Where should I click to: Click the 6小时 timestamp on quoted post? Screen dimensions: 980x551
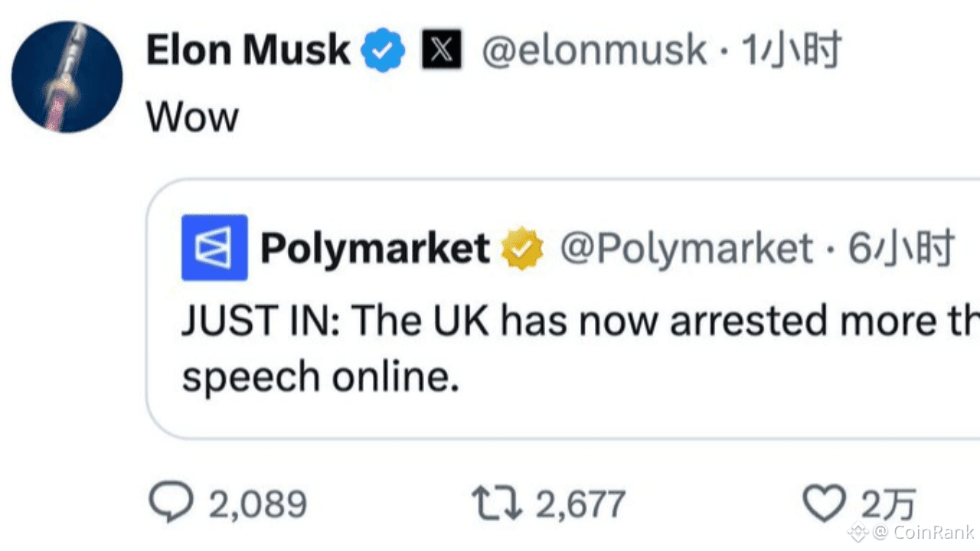(901, 248)
